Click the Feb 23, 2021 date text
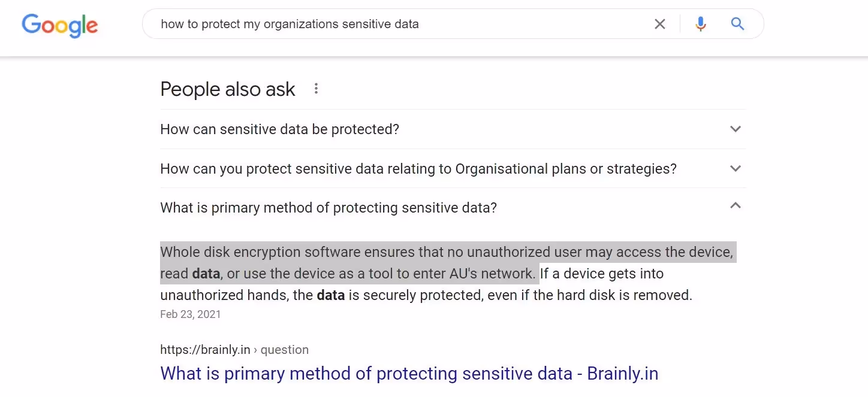Screen dimensions: 868x397 coord(190,314)
